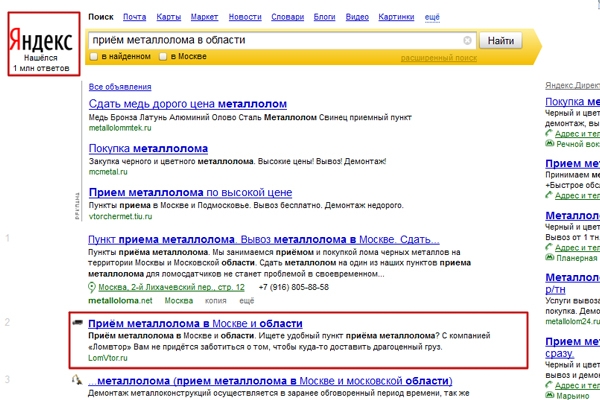Toggle the "в Москве" checkbox
The width and height of the screenshot is (600, 400).
click(165, 57)
